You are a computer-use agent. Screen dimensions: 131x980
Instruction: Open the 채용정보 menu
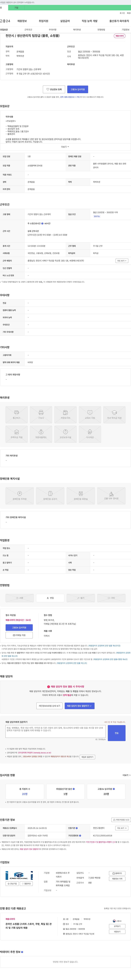[22, 21]
